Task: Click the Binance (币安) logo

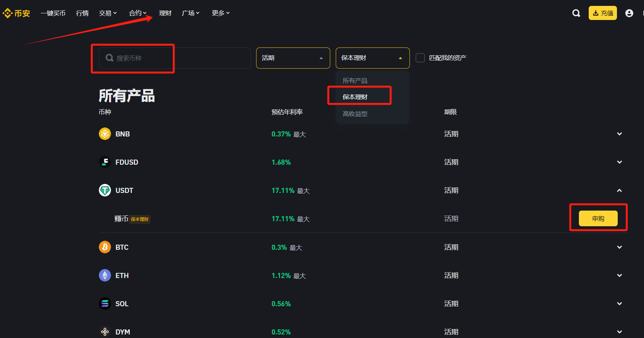Action: click(x=16, y=13)
